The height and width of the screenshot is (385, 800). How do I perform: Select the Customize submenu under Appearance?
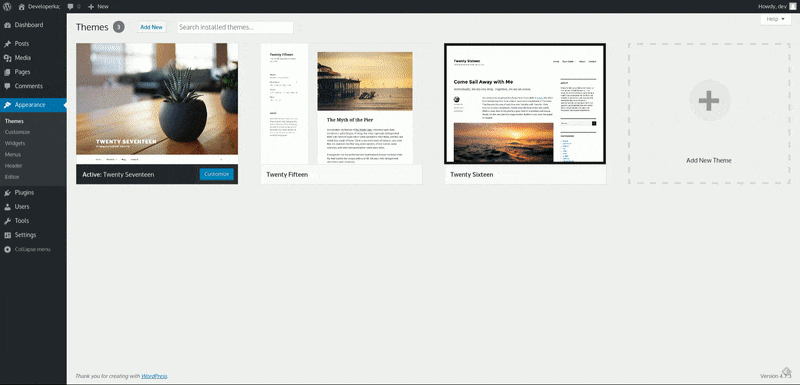[x=17, y=132]
